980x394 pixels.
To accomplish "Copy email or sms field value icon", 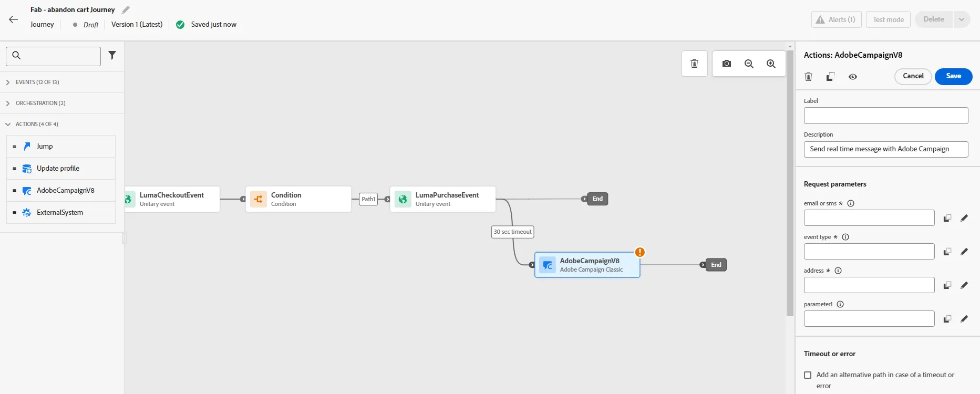I will (x=947, y=218).
